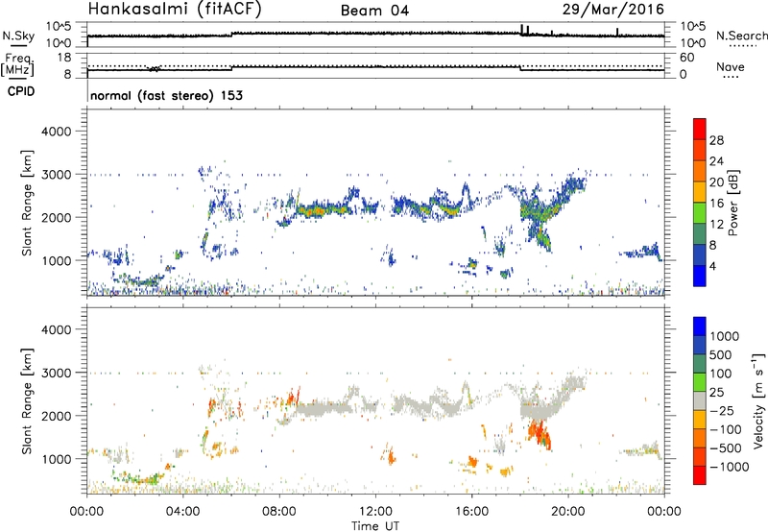
Task: Click the 60 tick on Nave axis
Action: coord(686,58)
